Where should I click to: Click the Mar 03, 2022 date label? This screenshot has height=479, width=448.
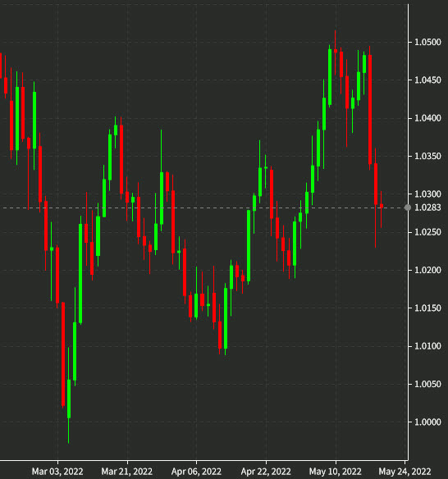(x=57, y=472)
